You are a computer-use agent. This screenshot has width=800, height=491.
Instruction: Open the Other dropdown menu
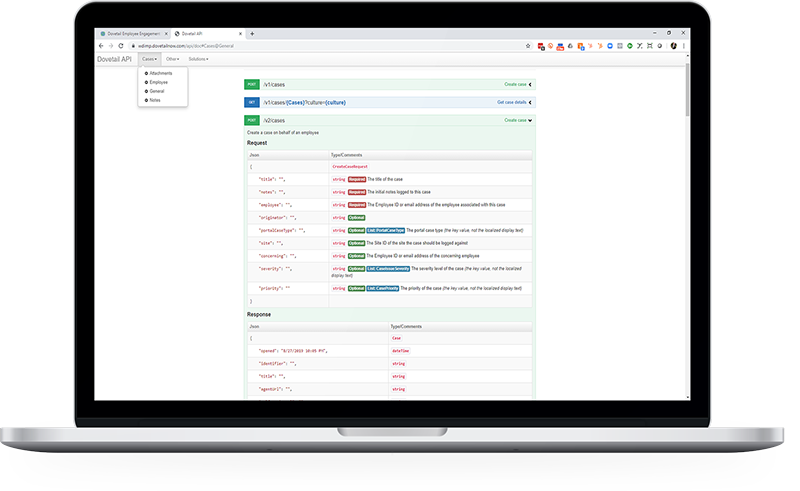[172, 59]
